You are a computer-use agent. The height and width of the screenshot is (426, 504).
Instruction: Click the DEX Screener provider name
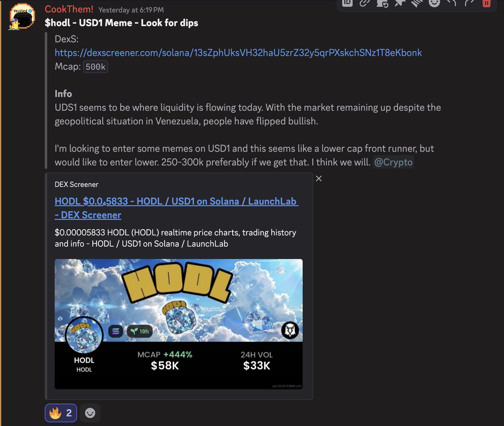76,184
